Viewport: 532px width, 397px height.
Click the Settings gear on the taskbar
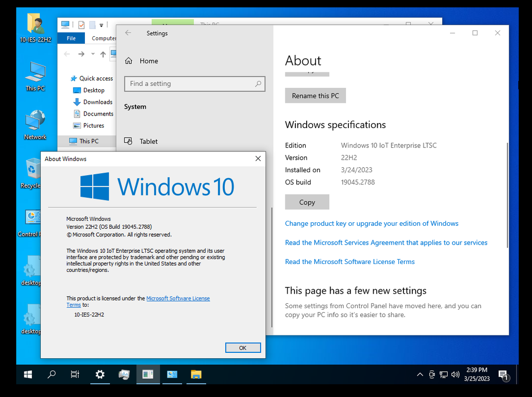click(x=100, y=374)
